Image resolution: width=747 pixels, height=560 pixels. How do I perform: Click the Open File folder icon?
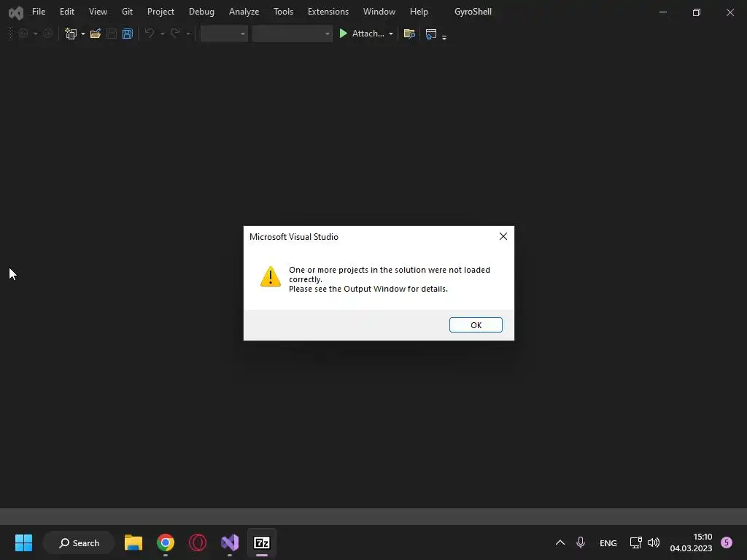click(x=96, y=34)
